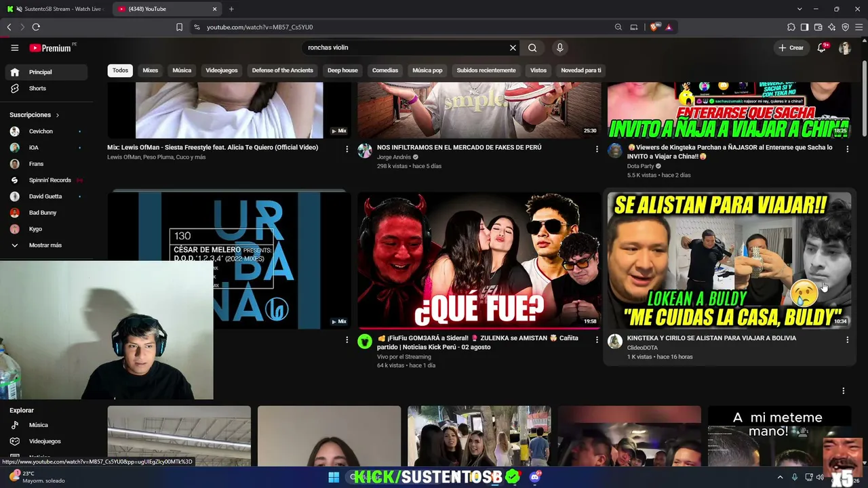Viewport: 868px width, 488px height.
Task: Open the Dota Party channel avatar
Action: coord(615,151)
